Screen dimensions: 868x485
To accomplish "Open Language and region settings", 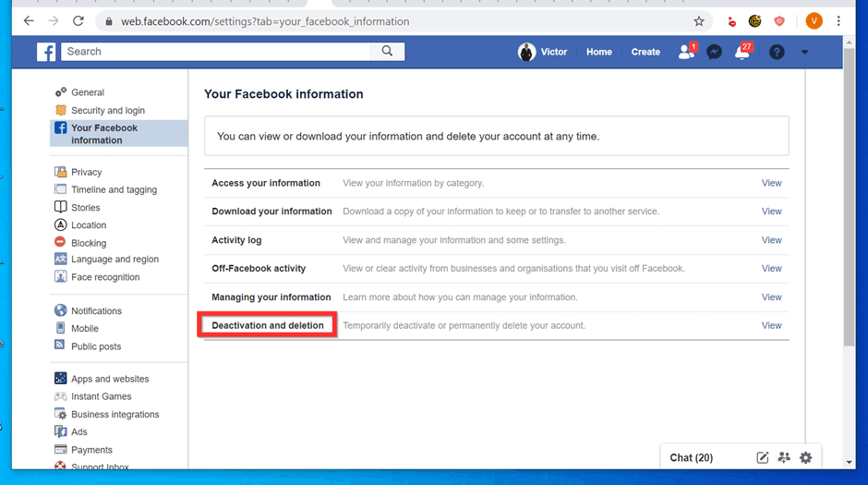I will (x=115, y=259).
